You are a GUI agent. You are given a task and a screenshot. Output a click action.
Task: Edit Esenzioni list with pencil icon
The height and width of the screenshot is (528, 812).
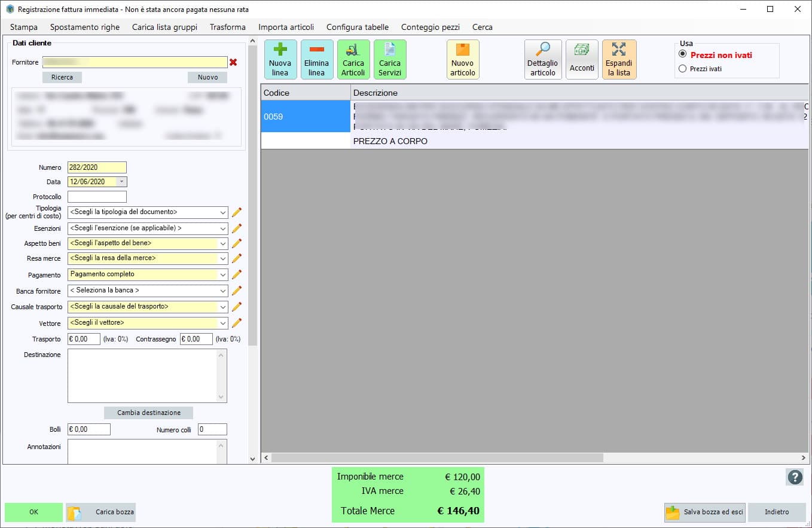tap(237, 228)
